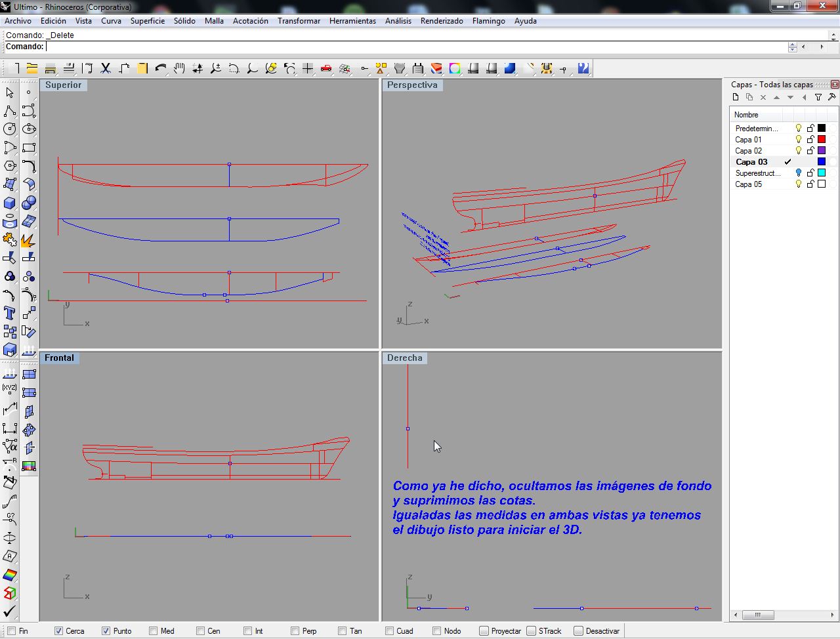The height and width of the screenshot is (639, 840).
Task: Click the Explode orange burst icon
Action: point(29,240)
